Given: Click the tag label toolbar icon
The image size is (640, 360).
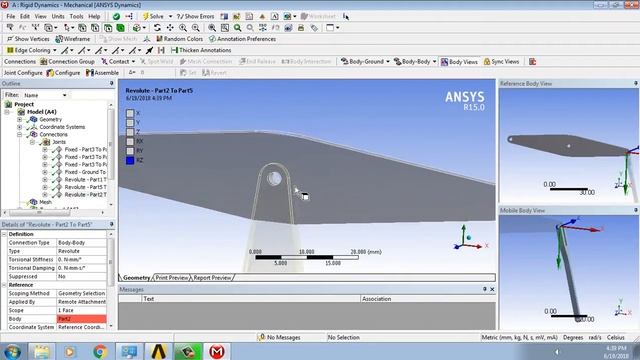Looking at the screenshot, I should [x=314, y=28].
